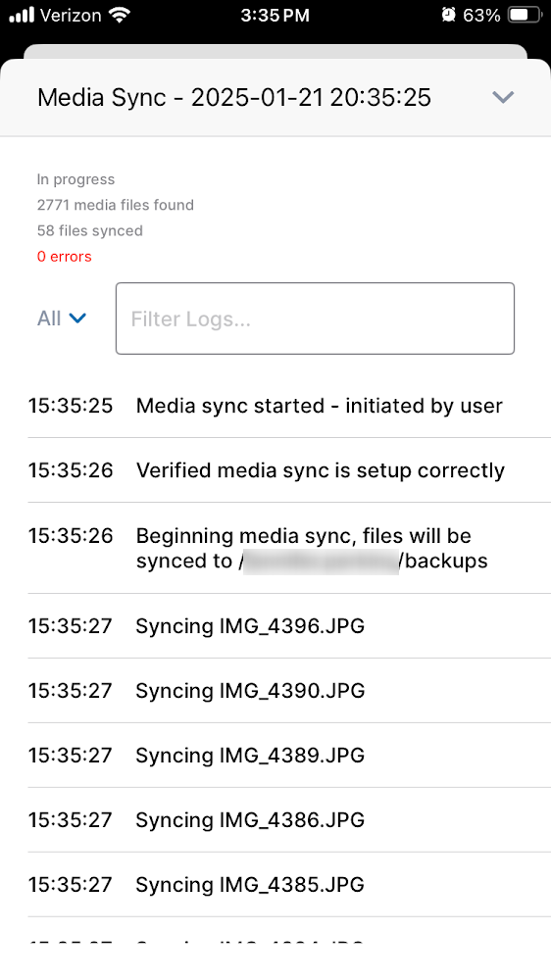Tap the alarm clock icon in the status bar

point(448,15)
